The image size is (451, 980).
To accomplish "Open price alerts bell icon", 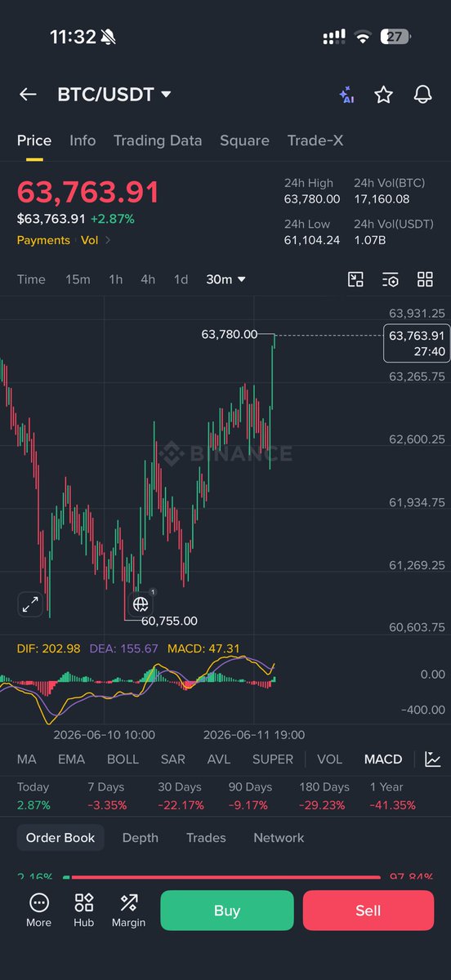I will [422, 95].
